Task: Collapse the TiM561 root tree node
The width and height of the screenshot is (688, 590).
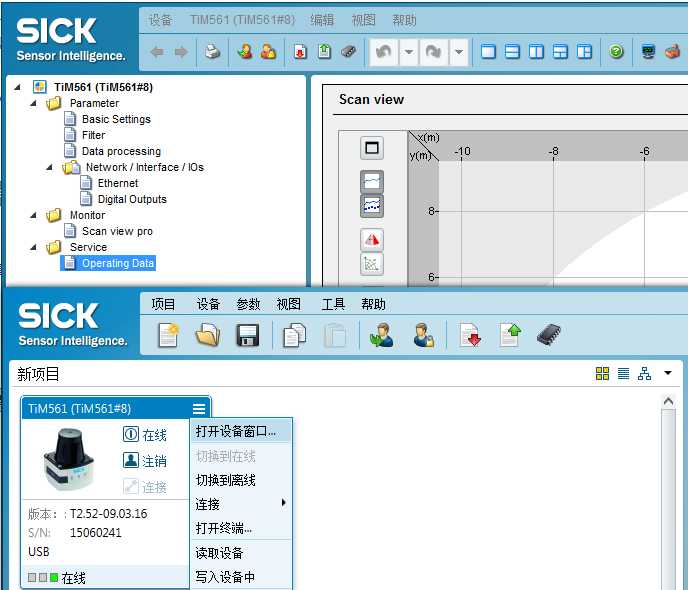Action: tap(17, 87)
